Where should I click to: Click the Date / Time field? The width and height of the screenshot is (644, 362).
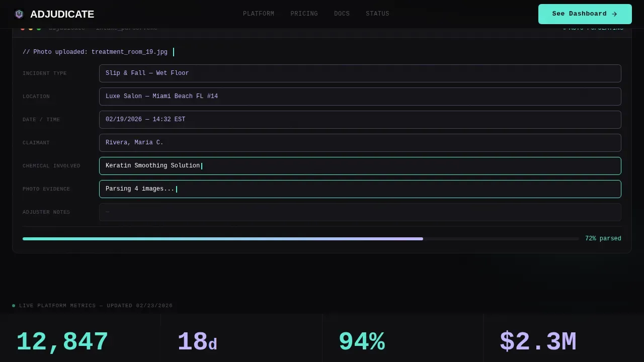pos(360,120)
